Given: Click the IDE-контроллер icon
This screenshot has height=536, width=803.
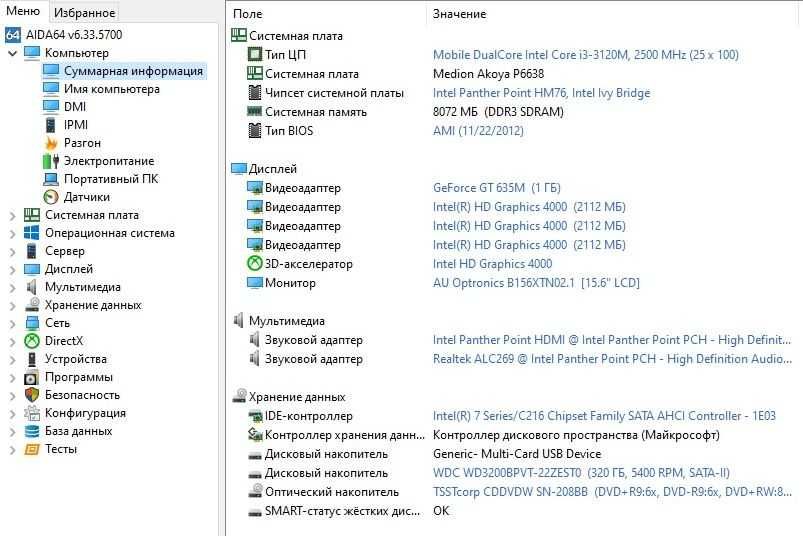Looking at the screenshot, I should 255,416.
